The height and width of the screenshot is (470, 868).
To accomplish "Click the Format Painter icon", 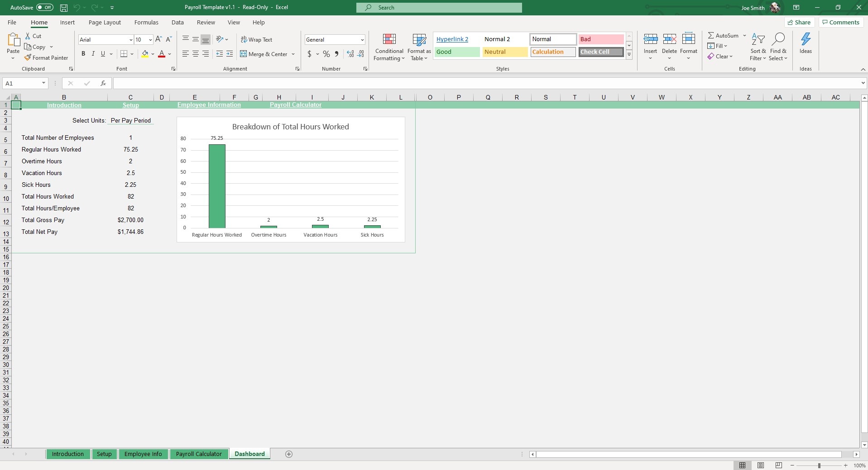I will [x=28, y=58].
